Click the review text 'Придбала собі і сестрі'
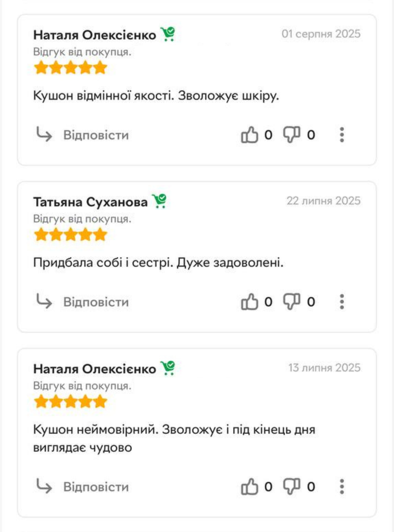394x532 pixels. click(158, 263)
